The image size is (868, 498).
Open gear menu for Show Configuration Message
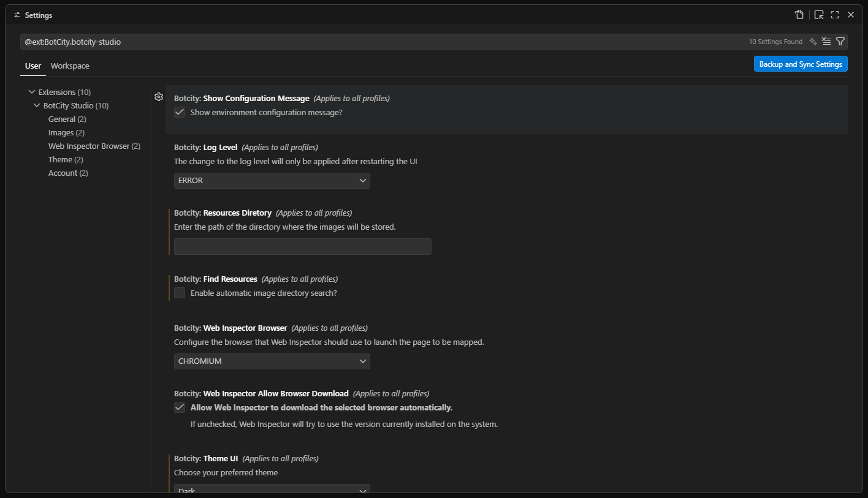159,97
